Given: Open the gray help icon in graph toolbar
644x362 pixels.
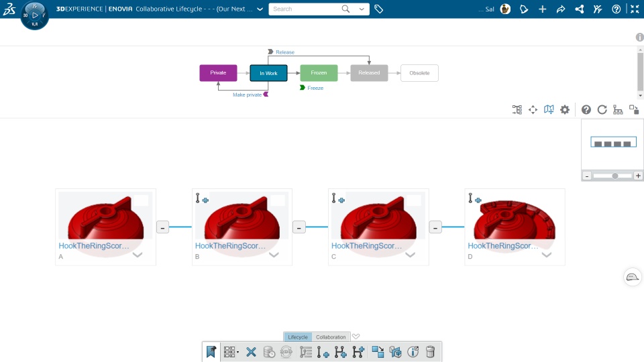Looking at the screenshot, I should coord(586,109).
